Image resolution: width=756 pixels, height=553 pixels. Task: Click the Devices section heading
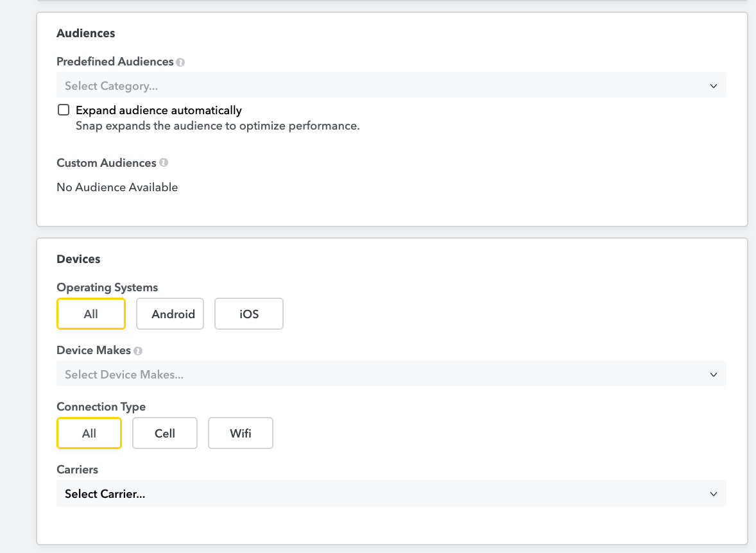[x=78, y=259]
